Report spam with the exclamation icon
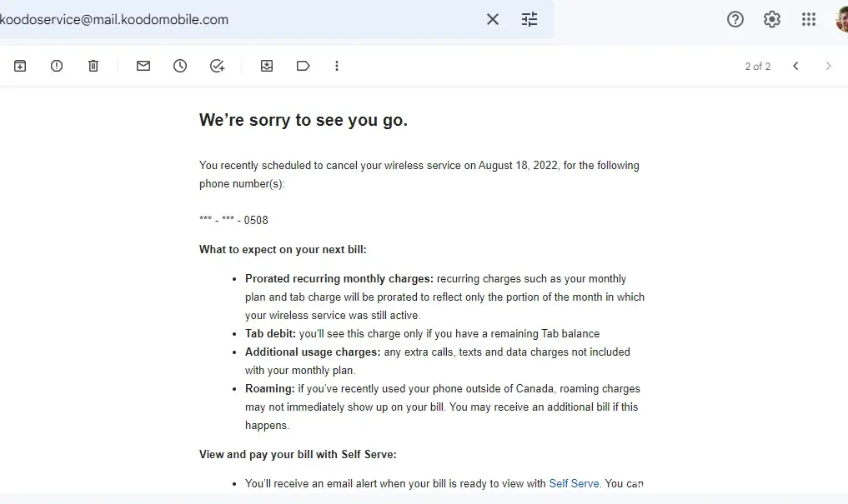Screen dimensions: 848x504 click(x=57, y=66)
